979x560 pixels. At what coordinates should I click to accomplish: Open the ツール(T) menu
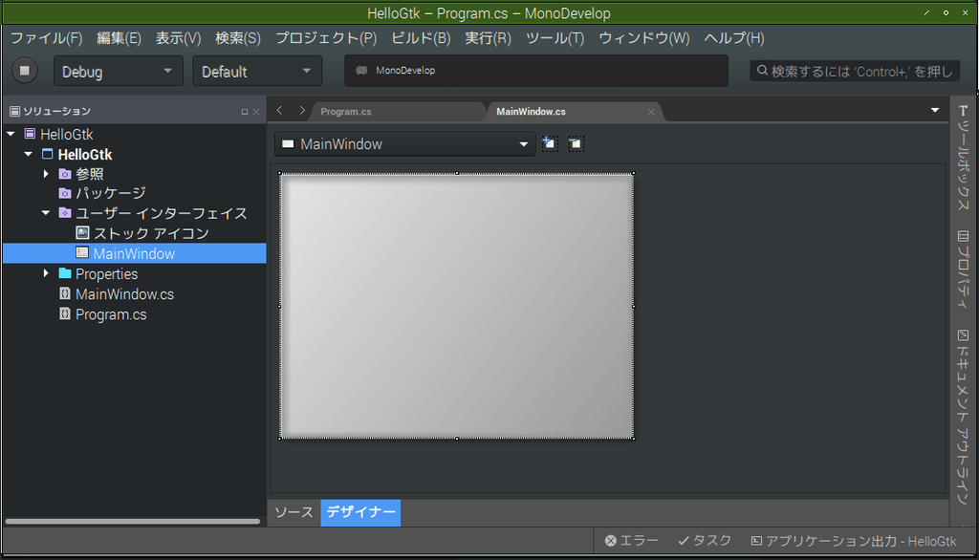[x=555, y=38]
